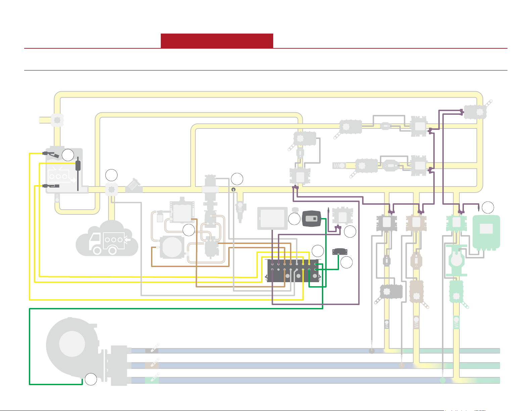
Task: Click the dark switch module beside the tablet
Action: pos(312,218)
